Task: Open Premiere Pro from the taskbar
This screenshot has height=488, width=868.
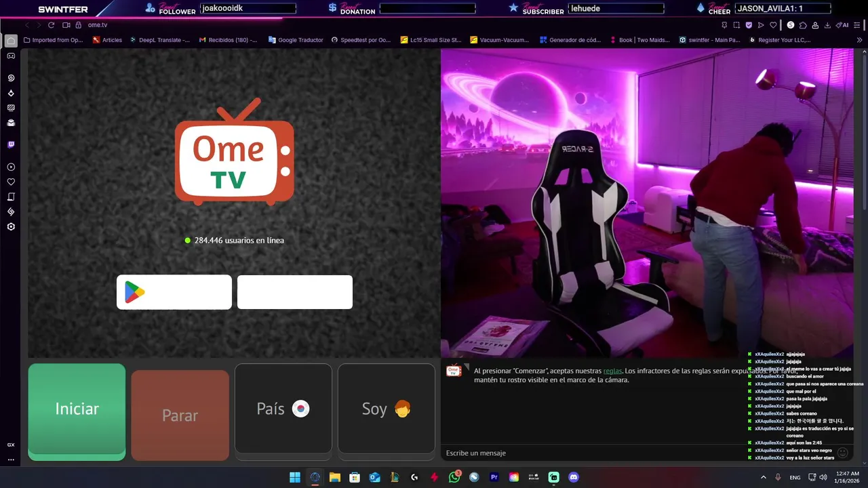Action: pos(494,477)
